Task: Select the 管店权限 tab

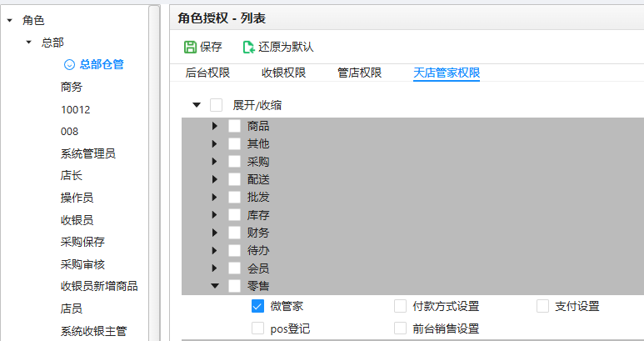Action: [360, 73]
